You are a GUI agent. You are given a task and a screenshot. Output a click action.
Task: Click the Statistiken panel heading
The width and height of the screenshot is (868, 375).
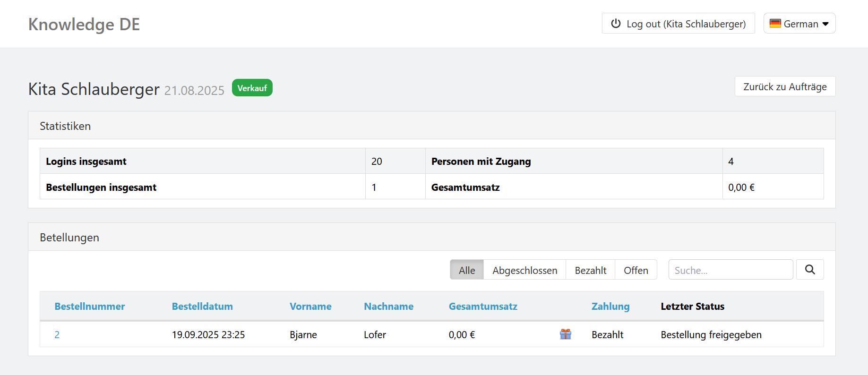point(65,126)
